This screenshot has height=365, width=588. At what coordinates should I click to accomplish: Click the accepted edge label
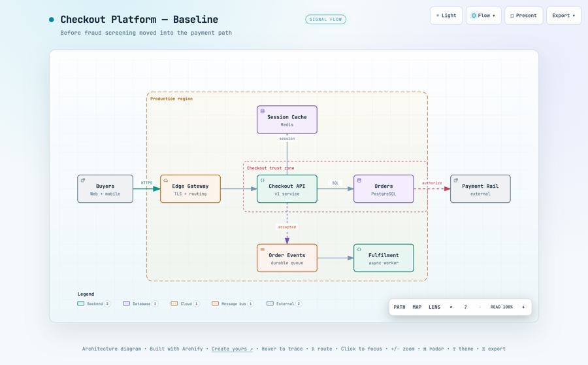[287, 227]
